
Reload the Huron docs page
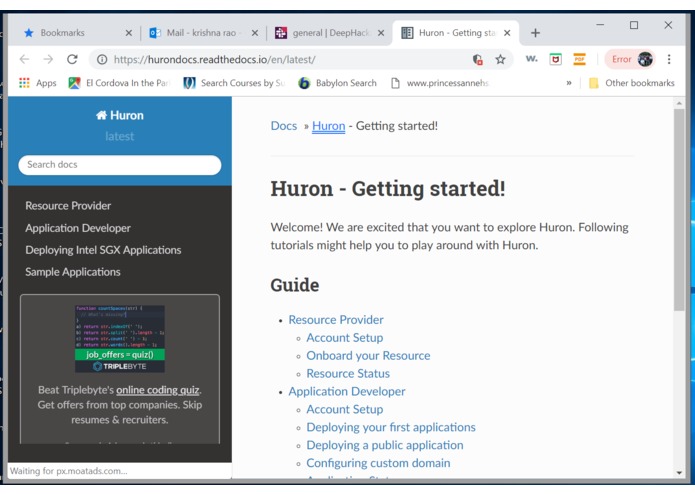(x=72, y=59)
